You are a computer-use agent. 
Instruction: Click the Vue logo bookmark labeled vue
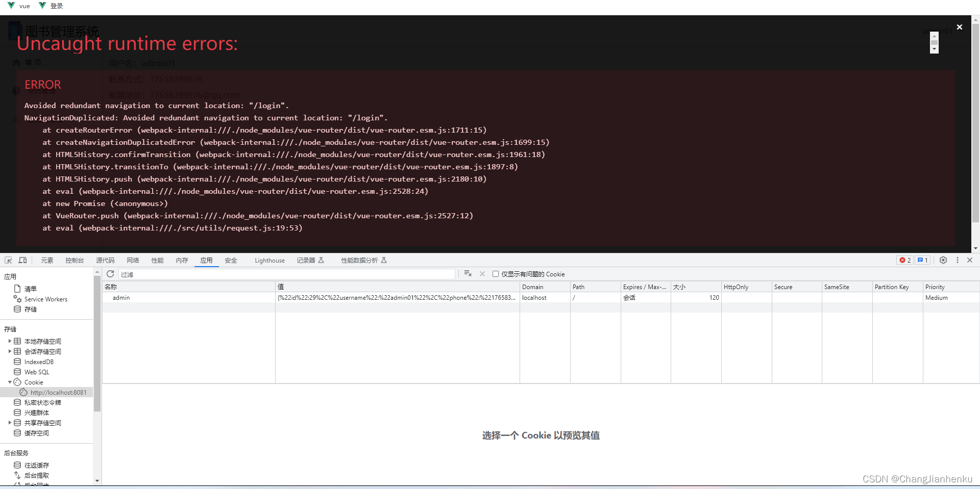[x=19, y=6]
